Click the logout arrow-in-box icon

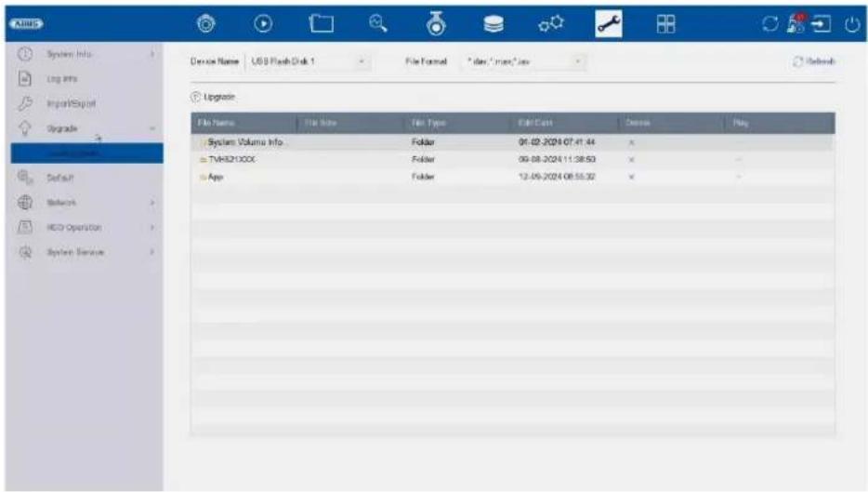(x=821, y=24)
